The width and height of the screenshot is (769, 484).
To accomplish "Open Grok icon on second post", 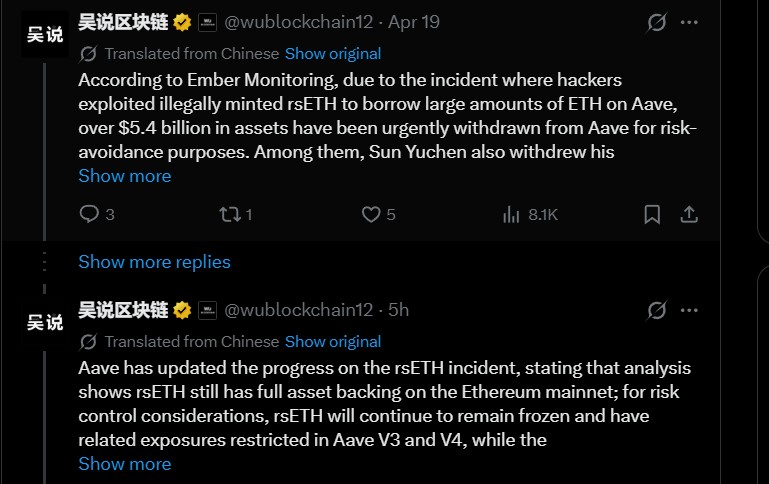I will point(657,310).
